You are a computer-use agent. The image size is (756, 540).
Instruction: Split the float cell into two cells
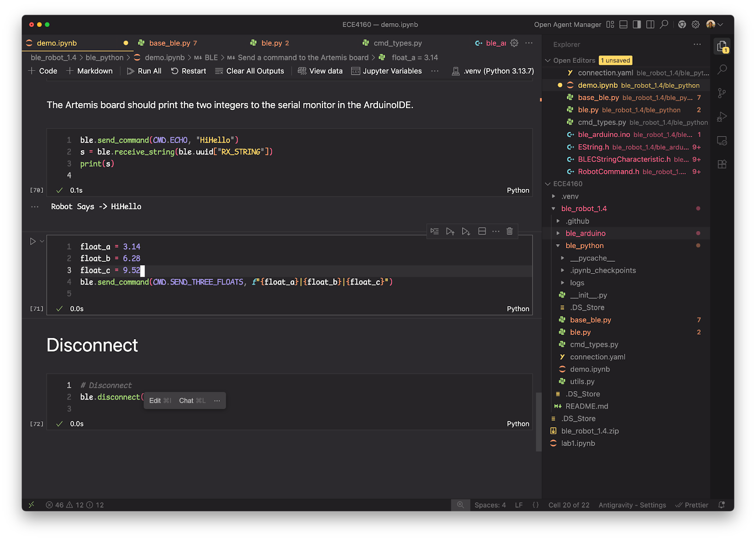481,231
